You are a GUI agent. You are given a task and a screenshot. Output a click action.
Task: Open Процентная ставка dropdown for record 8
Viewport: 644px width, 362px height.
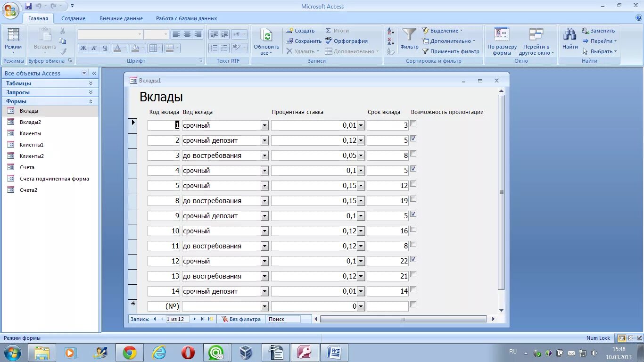pyautogui.click(x=361, y=201)
